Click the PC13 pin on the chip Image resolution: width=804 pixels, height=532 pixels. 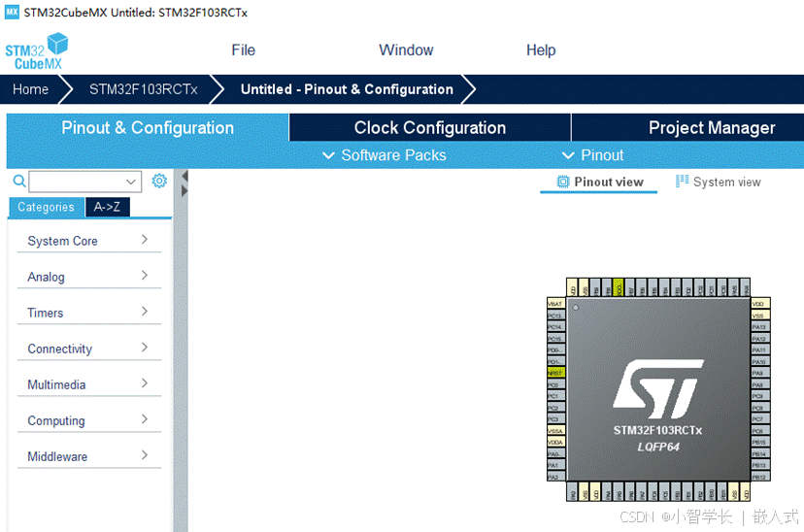[x=555, y=316]
